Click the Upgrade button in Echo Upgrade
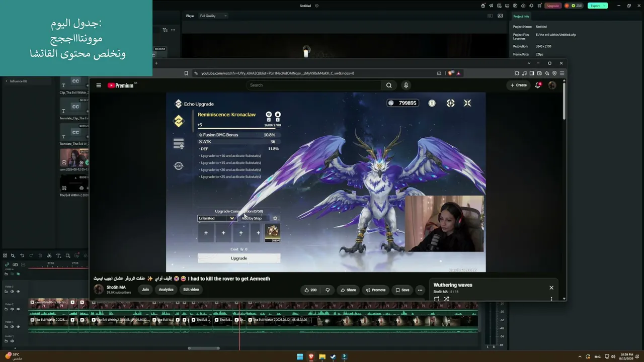 pyautogui.click(x=239, y=258)
